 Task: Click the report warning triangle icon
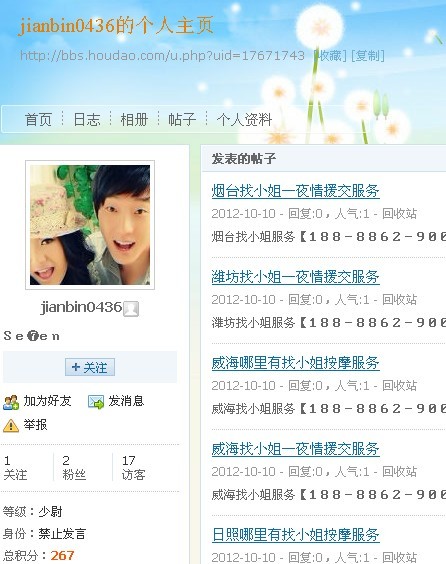pos(11,425)
